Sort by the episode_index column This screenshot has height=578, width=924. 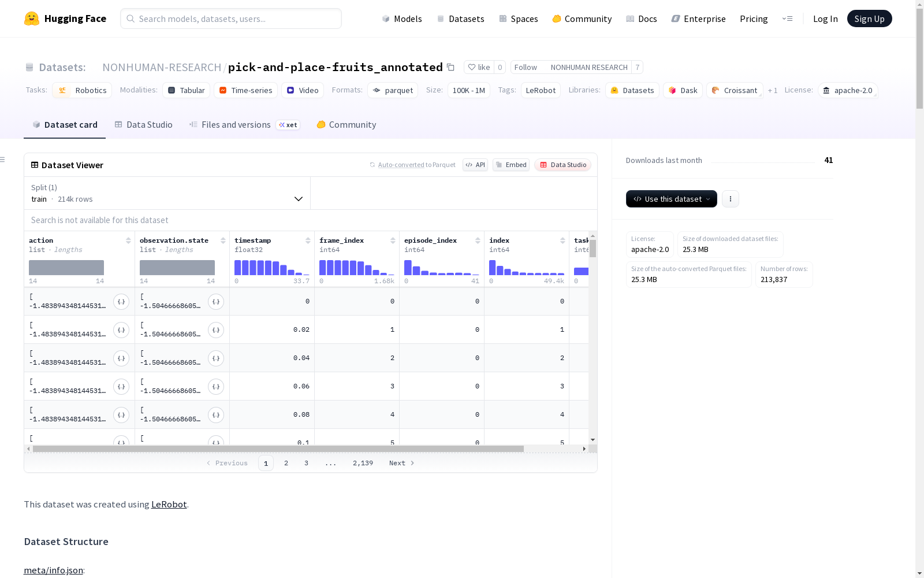tap(478, 240)
